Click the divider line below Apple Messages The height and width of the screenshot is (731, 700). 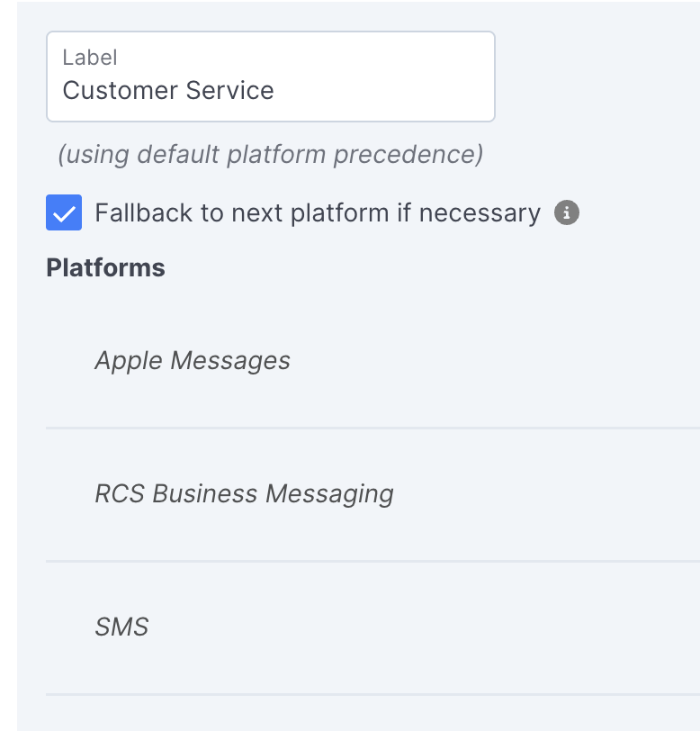(x=372, y=428)
